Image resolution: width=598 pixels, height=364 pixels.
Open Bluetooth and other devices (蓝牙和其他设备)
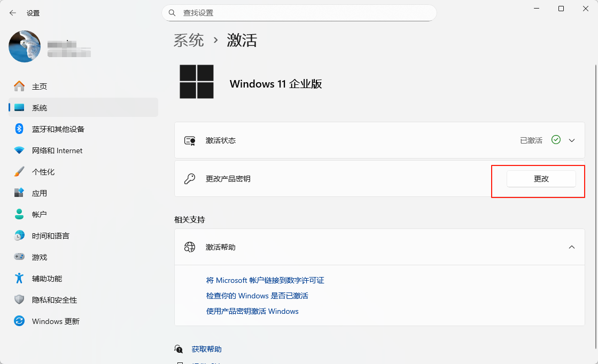pyautogui.click(x=58, y=129)
